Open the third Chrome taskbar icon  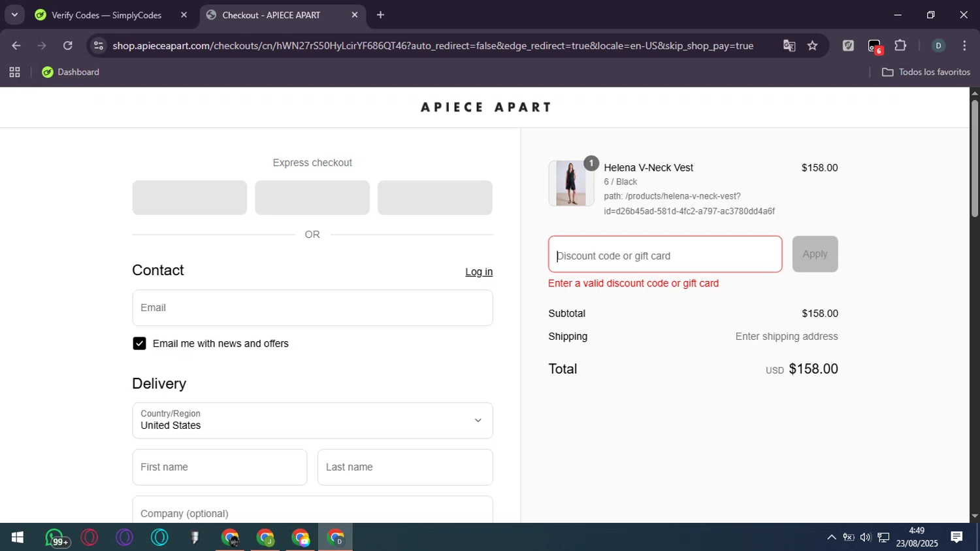(301, 537)
